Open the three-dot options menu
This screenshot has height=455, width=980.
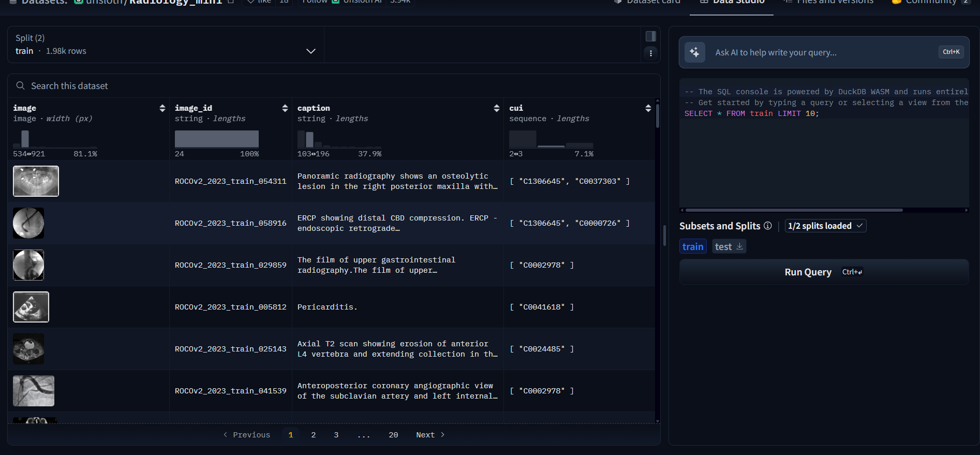point(650,53)
